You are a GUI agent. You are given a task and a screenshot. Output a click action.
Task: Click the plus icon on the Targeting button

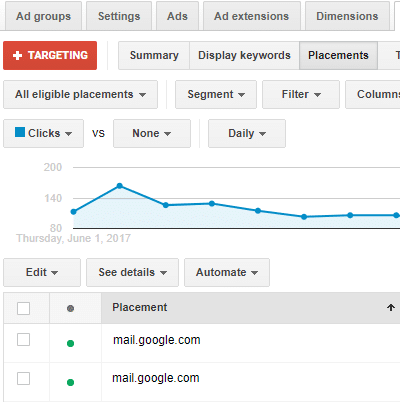17,55
